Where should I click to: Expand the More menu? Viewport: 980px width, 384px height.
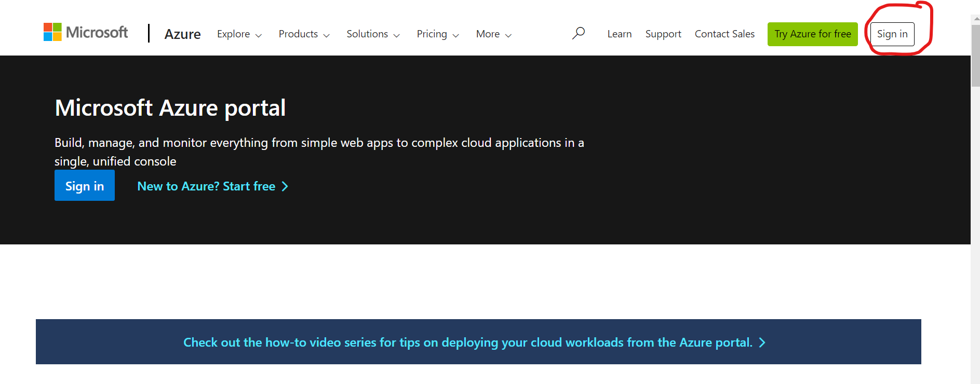[493, 34]
